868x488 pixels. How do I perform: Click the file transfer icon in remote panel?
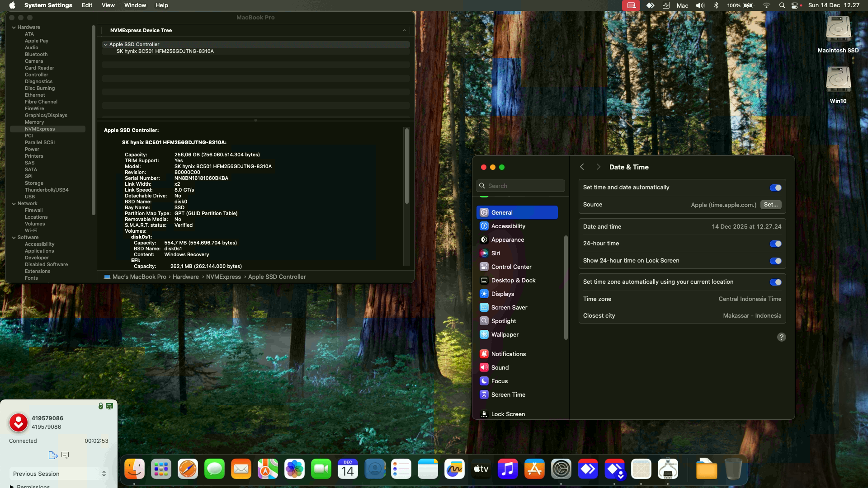point(53,455)
